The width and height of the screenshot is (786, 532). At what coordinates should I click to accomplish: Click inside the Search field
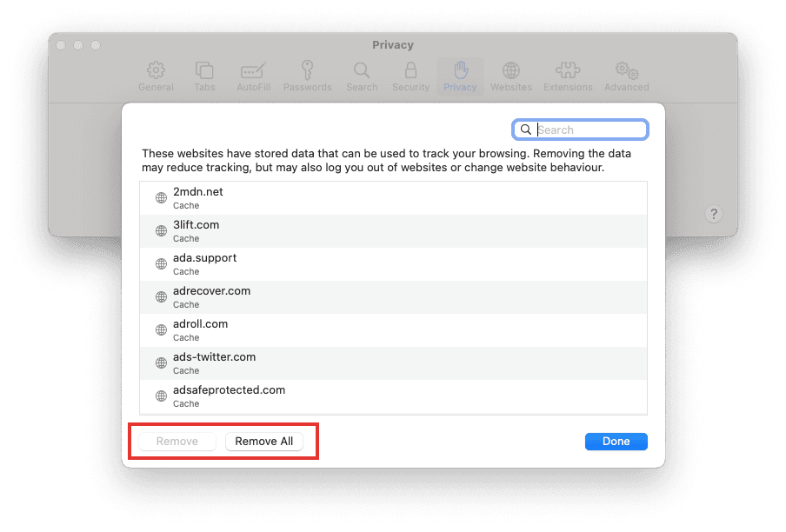581,130
